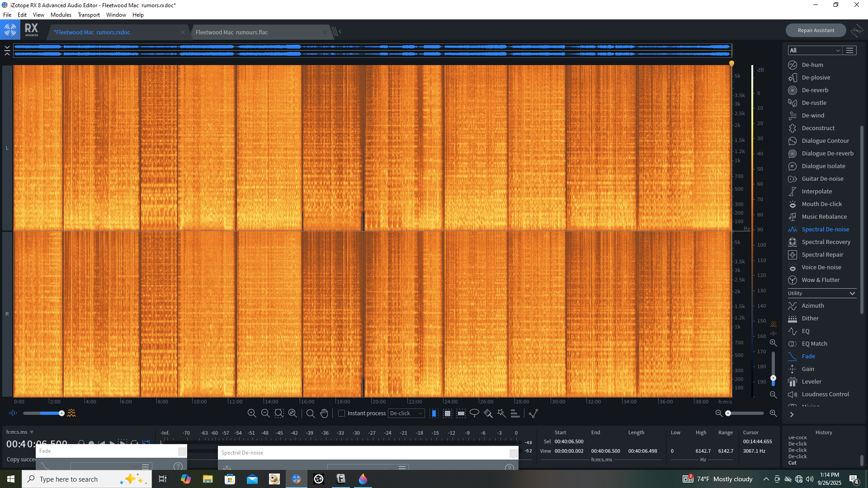The image size is (868, 488).
Task: Collapse the Utility modules section
Action: click(x=852, y=293)
